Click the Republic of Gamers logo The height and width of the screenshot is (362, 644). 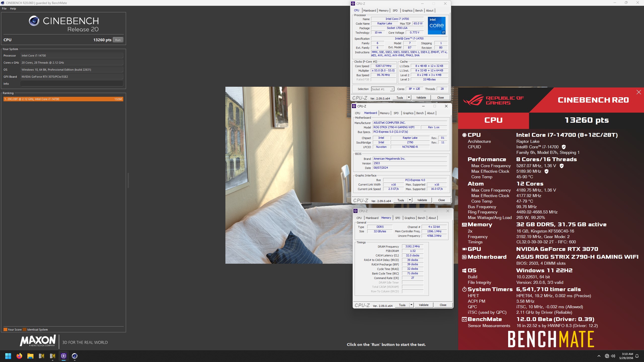(494, 100)
